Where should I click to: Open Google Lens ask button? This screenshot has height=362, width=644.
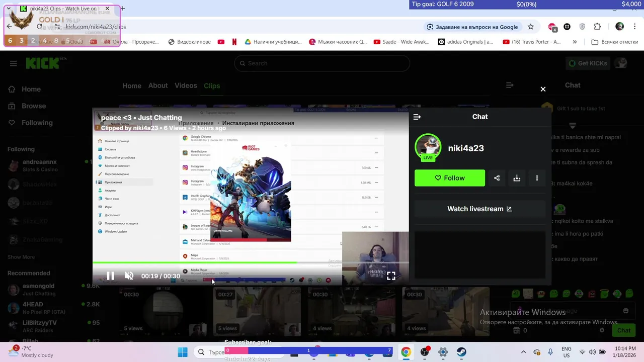pyautogui.click(x=472, y=27)
